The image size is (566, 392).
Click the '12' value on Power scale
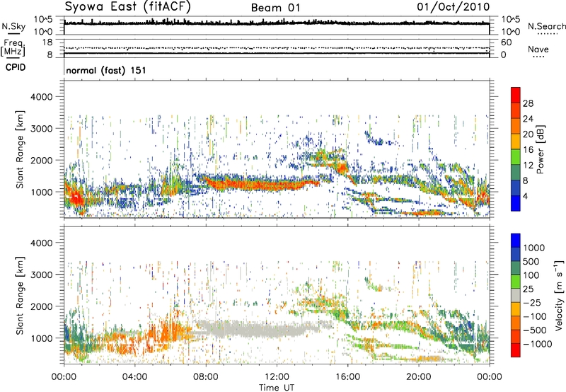click(528, 166)
